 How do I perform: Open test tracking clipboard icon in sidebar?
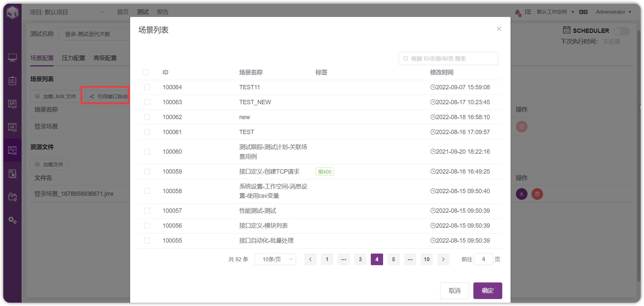(12, 81)
